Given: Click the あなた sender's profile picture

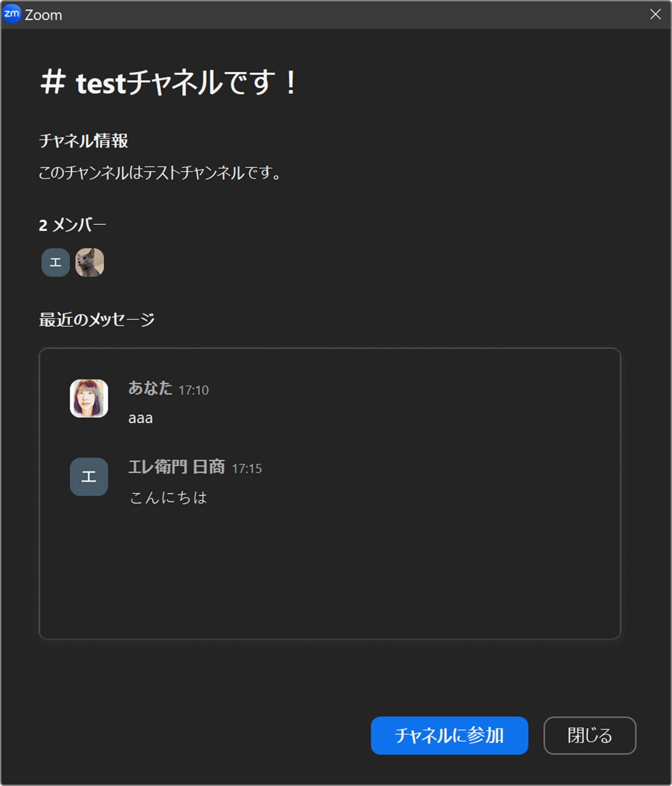Looking at the screenshot, I should click(x=89, y=399).
